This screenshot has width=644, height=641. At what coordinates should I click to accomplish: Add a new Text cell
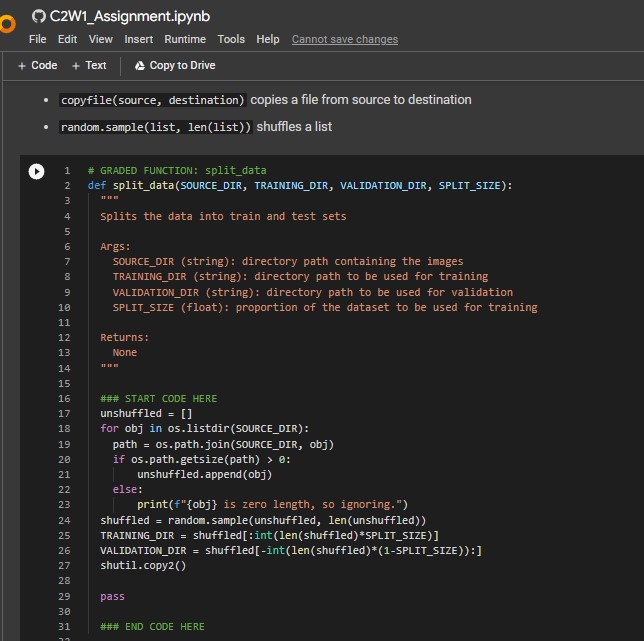click(89, 65)
